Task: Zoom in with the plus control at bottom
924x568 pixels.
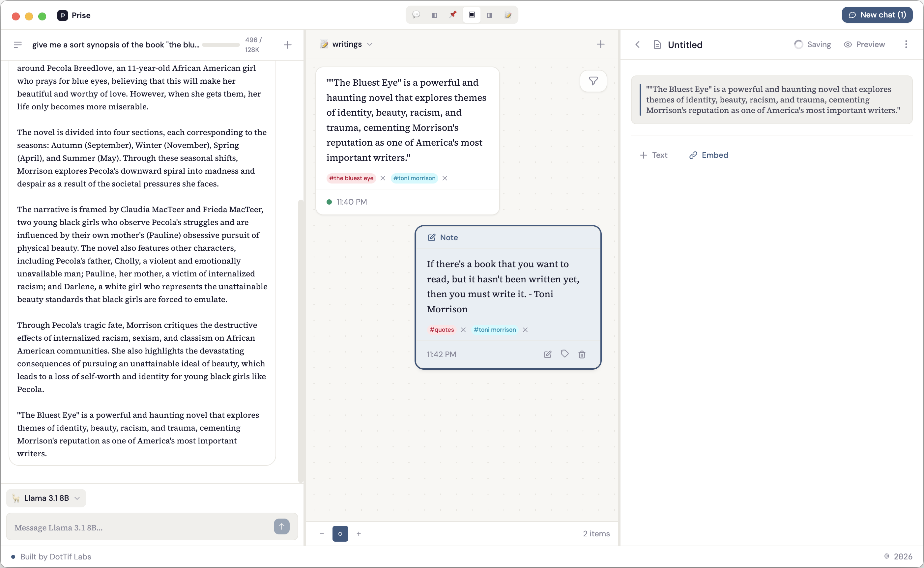Action: [359, 533]
